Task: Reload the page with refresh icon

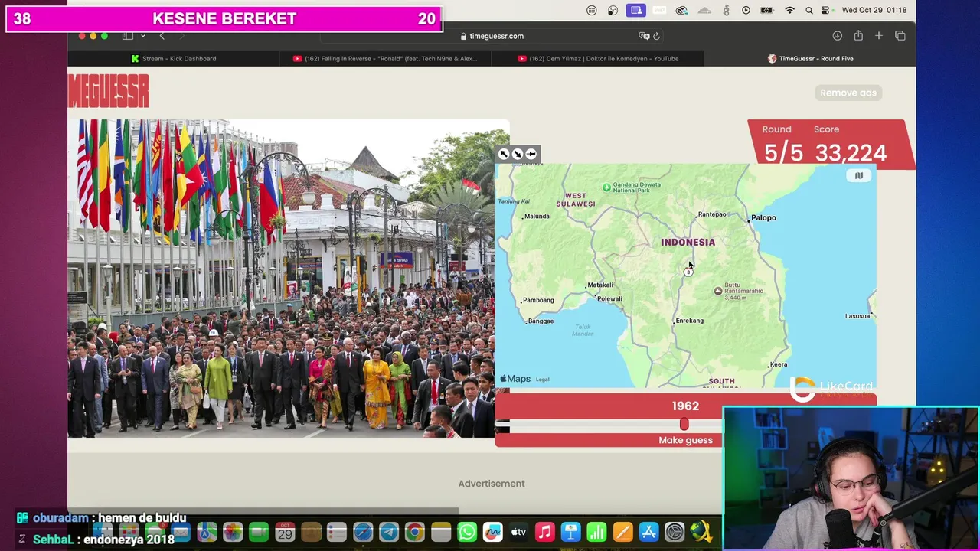Action: pos(656,36)
